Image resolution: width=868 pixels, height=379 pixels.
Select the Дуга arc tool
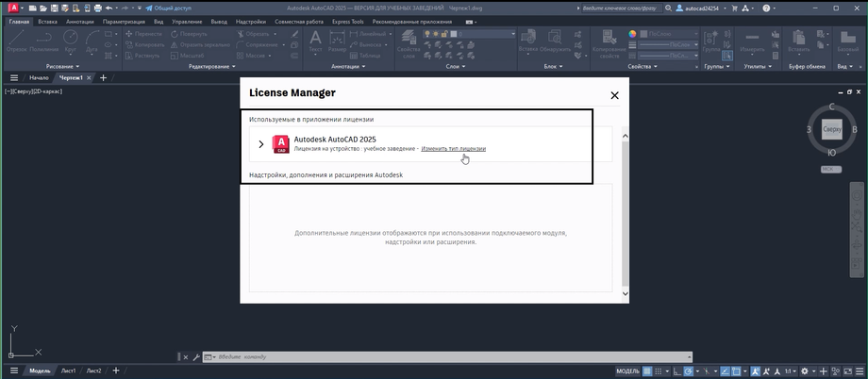point(92,42)
